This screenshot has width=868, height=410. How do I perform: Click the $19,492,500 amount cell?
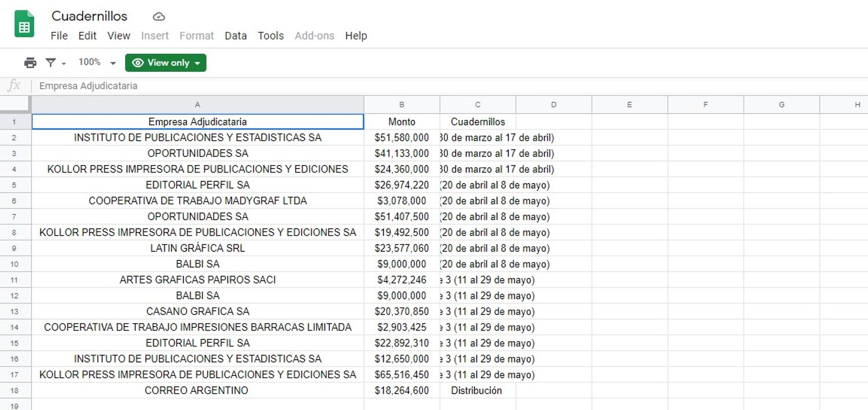[x=402, y=232]
